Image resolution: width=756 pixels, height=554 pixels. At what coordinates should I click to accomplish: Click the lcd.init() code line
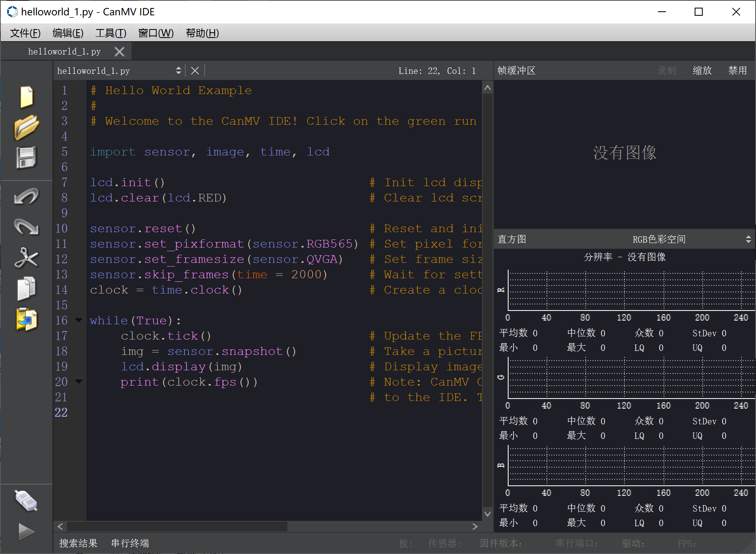click(x=128, y=183)
